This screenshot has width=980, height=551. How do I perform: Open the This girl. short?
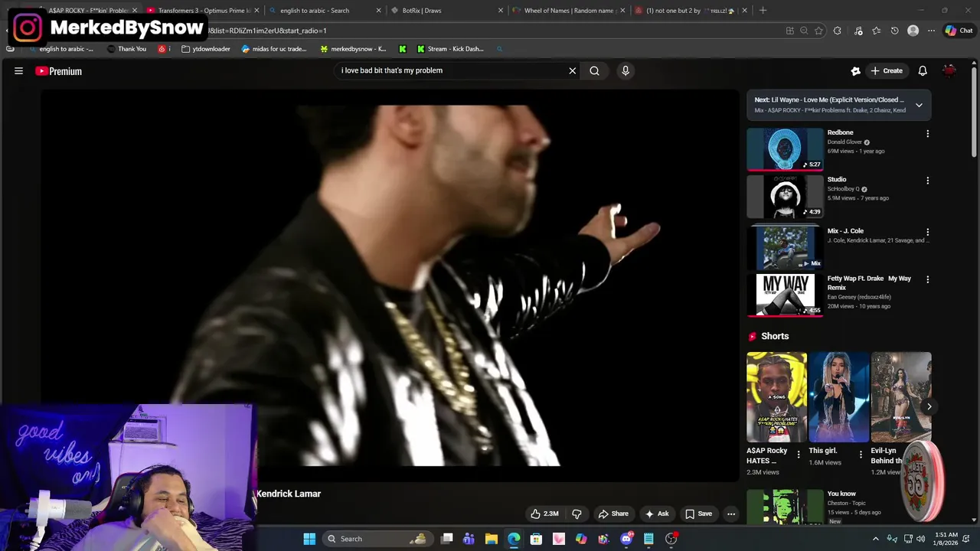coord(839,397)
